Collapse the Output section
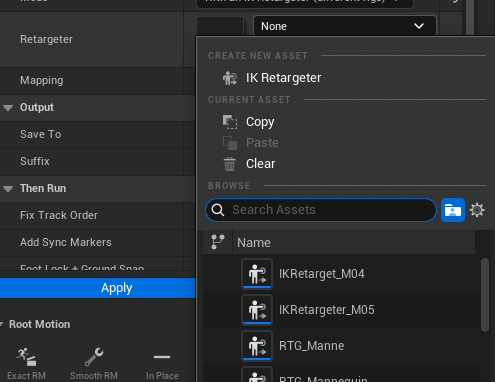The image size is (495, 382). pyautogui.click(x=8, y=108)
